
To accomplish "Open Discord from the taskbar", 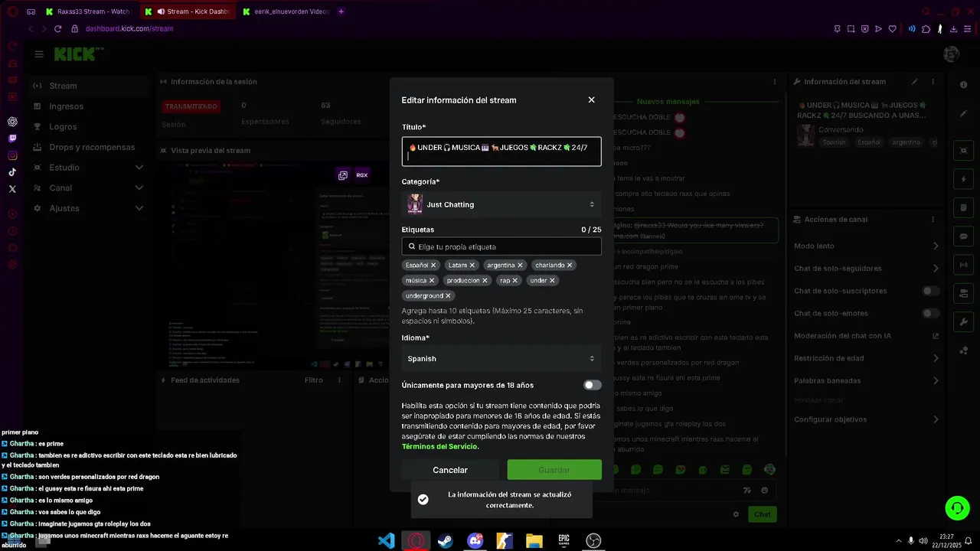I will coord(475,541).
